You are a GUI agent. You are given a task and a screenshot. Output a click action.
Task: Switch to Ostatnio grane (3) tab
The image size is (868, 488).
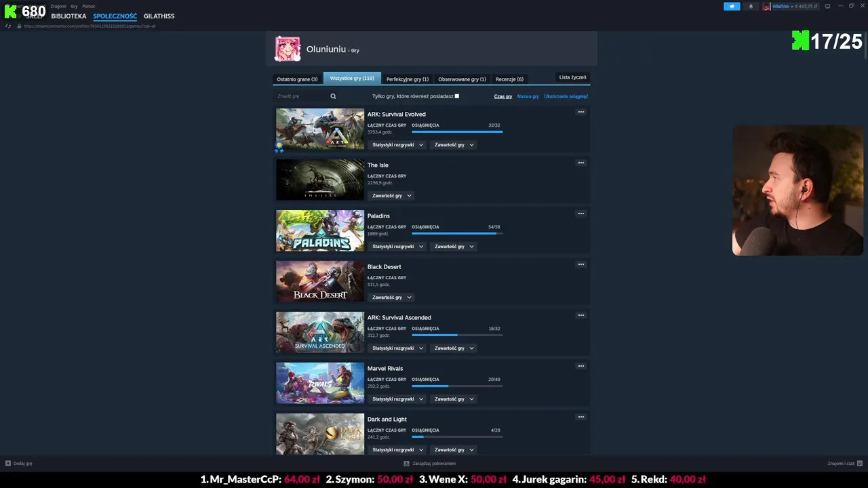point(297,79)
